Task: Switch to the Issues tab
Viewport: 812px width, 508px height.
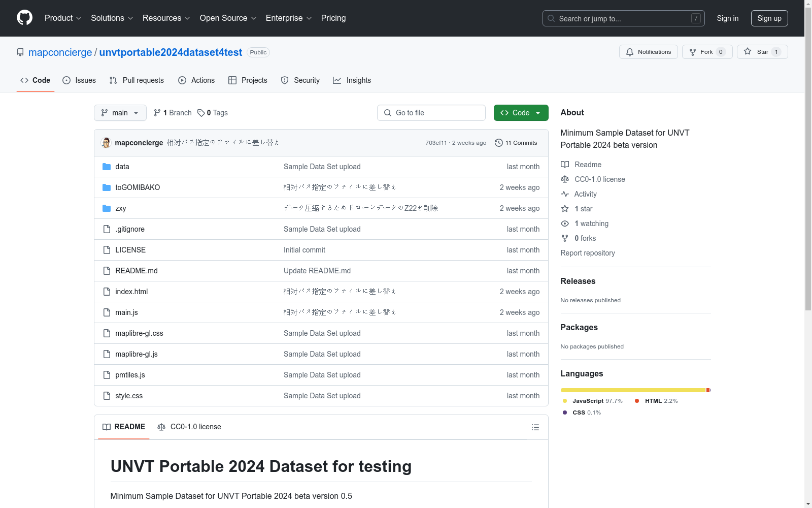Action: pos(79,80)
